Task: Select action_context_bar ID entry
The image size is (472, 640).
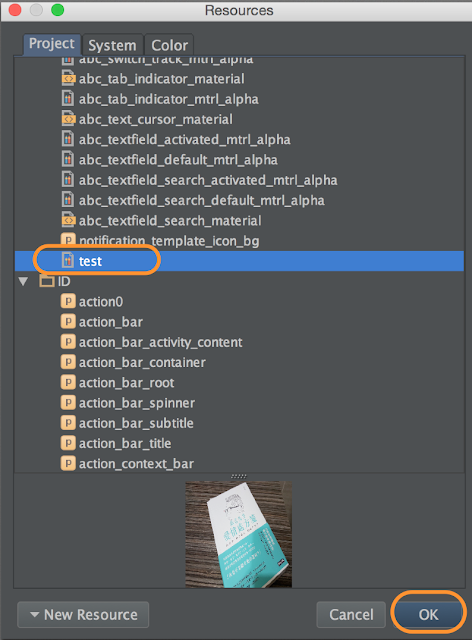Action: 136,464
